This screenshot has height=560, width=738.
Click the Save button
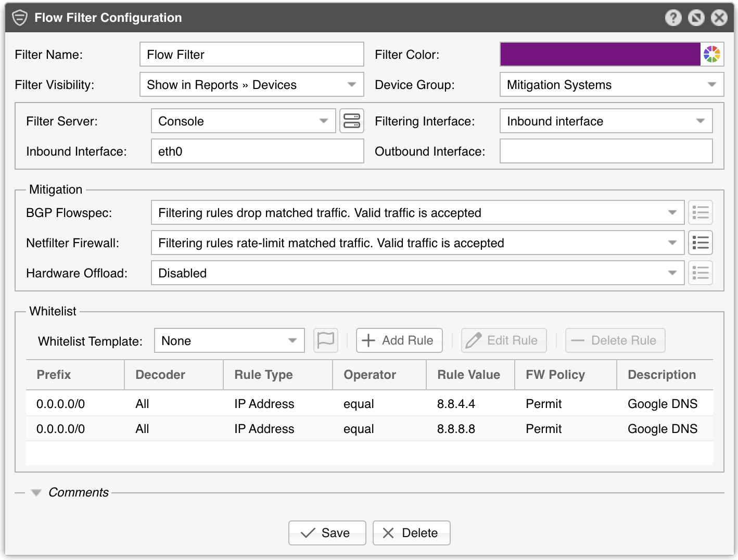click(x=327, y=533)
